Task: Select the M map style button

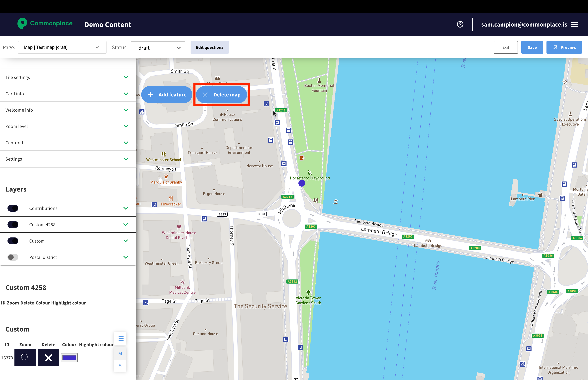Action: [120, 353]
